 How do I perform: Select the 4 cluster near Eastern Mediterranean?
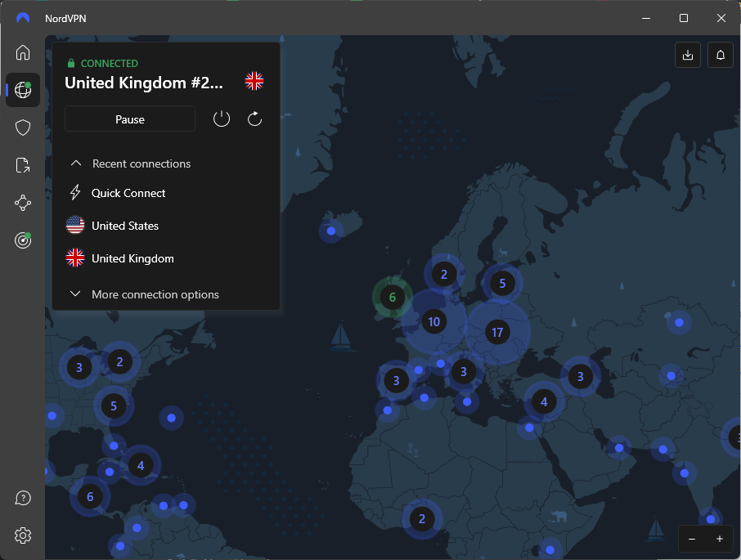coord(544,402)
